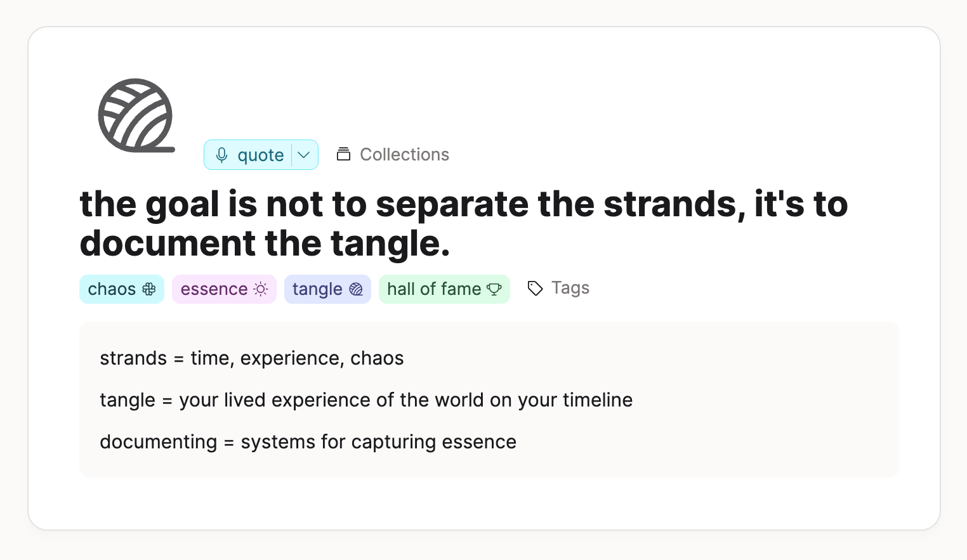
Task: Click the large yarn ball note icon
Action: coord(136,116)
